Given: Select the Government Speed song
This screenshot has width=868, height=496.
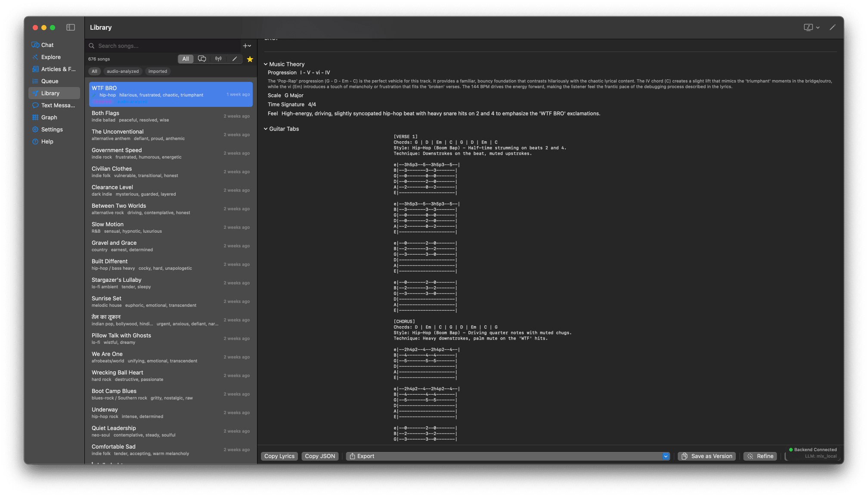Looking at the screenshot, I should 170,153.
